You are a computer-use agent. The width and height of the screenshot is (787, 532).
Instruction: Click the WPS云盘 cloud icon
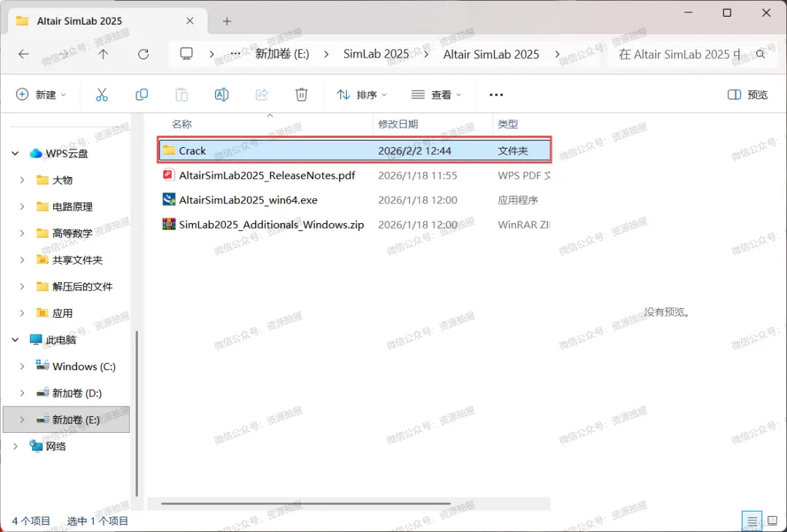click(36, 154)
